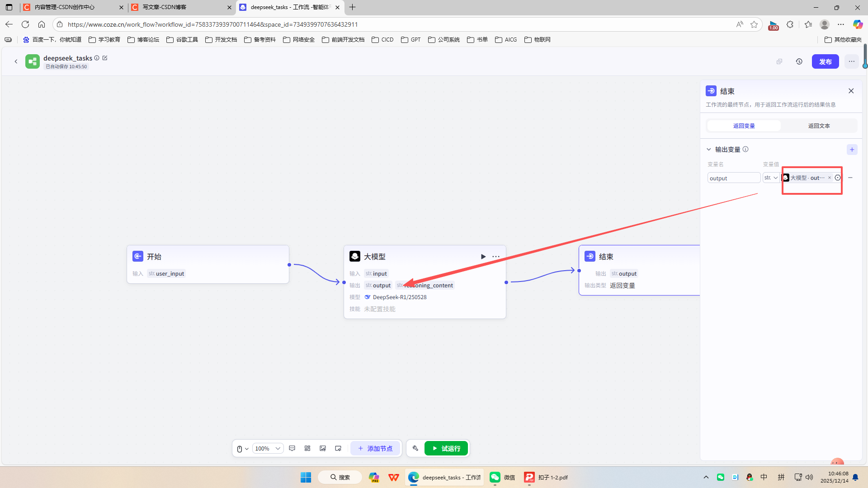This screenshot has height=488, width=868.
Task: Click the add comment icon in bottom toolbar
Action: click(292, 448)
